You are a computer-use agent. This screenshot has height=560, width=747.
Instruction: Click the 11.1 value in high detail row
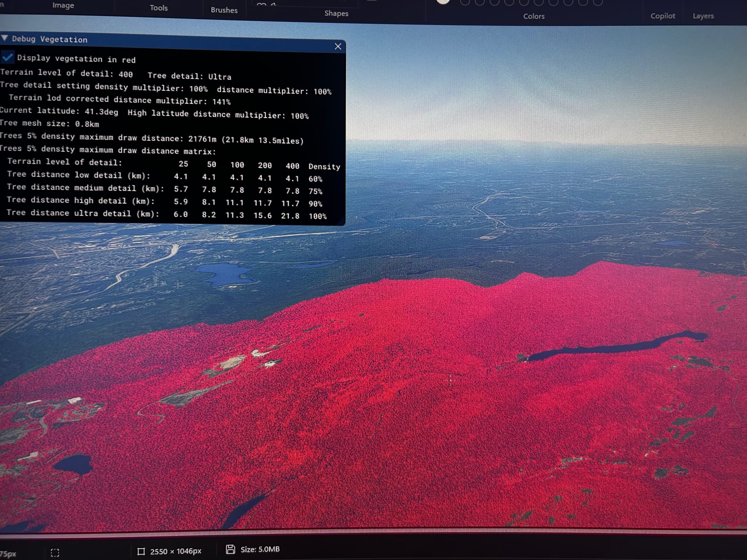pos(235,203)
